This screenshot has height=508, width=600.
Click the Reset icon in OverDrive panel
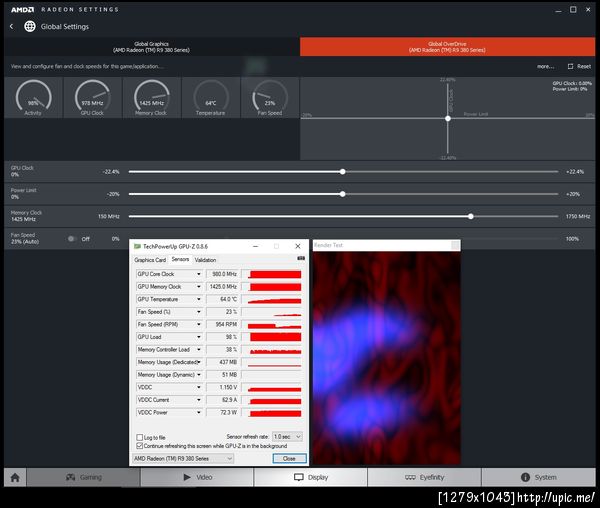pyautogui.click(x=571, y=66)
